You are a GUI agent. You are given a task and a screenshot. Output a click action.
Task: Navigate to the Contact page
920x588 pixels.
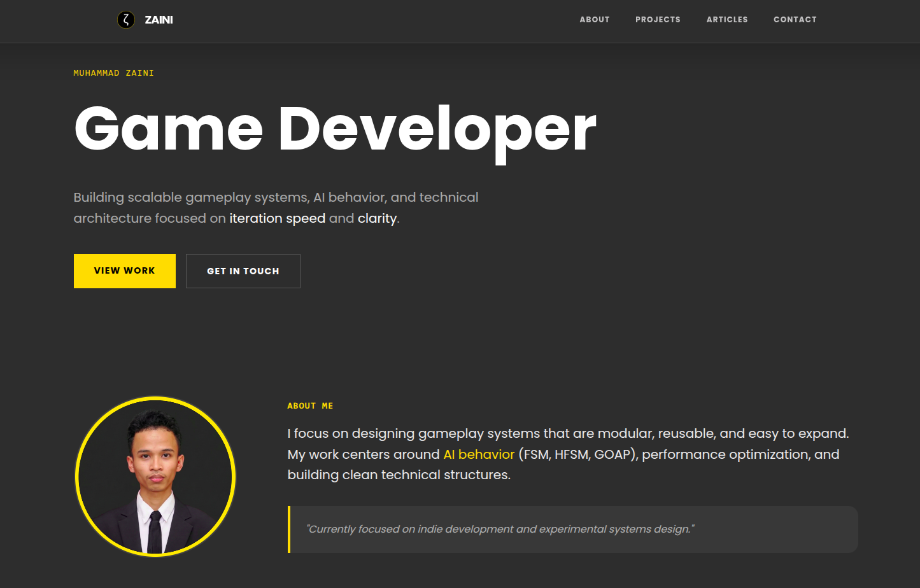795,20
